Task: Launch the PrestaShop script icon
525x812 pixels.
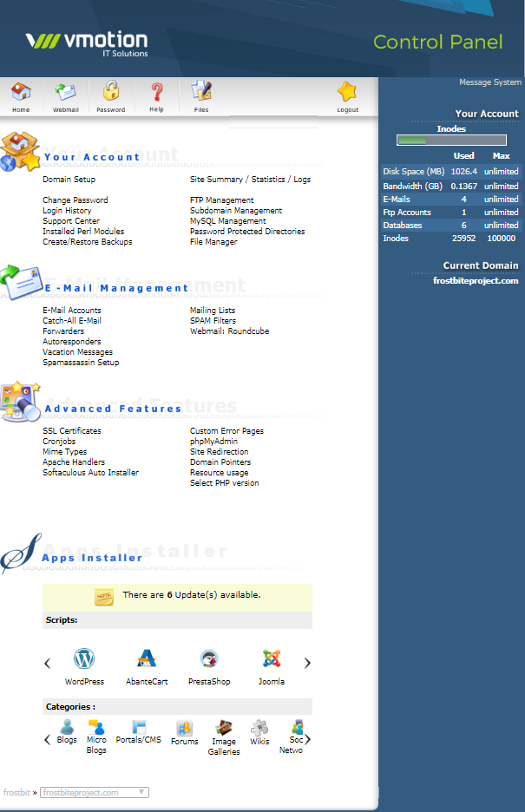Action: tap(209, 658)
